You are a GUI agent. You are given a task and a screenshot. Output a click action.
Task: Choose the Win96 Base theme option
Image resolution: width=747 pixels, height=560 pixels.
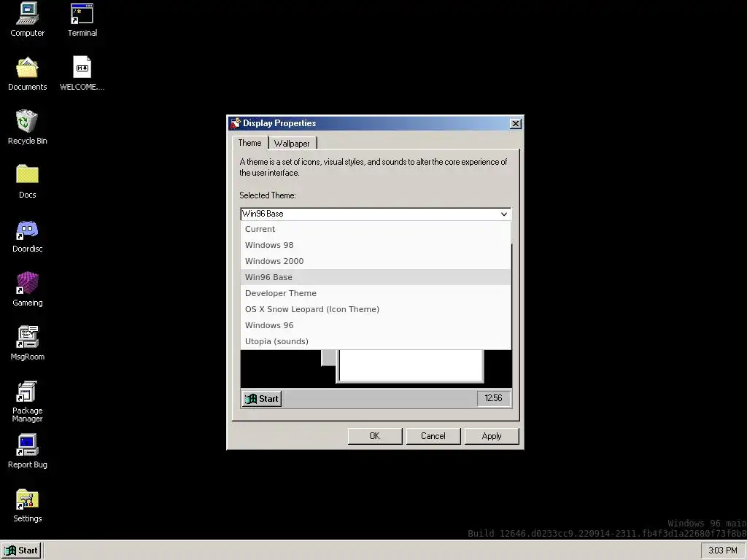click(376, 277)
